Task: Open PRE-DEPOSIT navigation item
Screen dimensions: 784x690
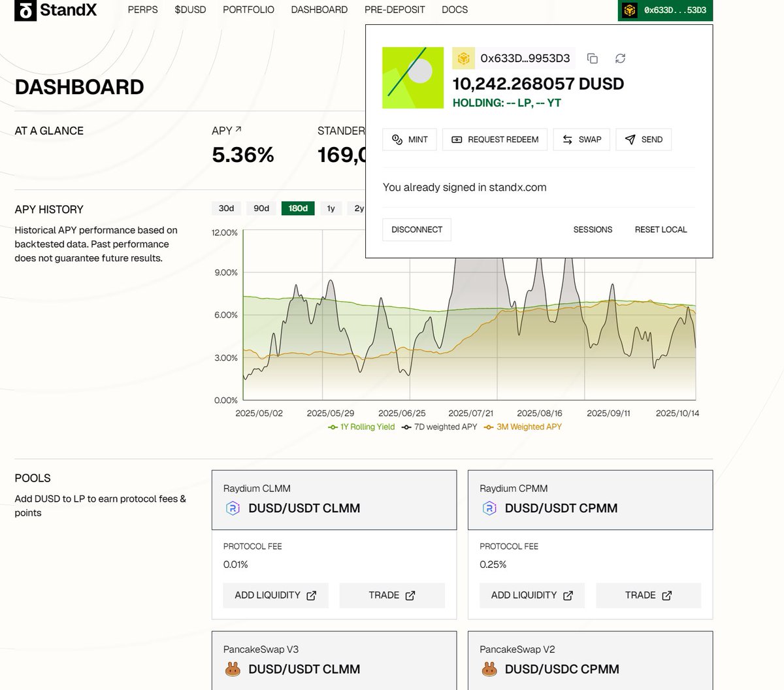Action: 395,10
